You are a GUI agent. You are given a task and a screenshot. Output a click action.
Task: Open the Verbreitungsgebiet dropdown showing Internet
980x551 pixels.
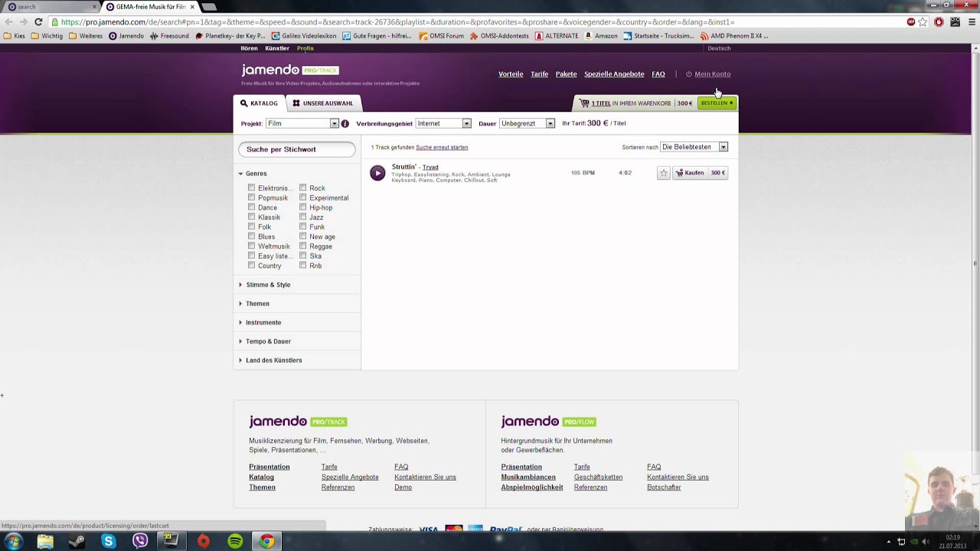point(443,123)
